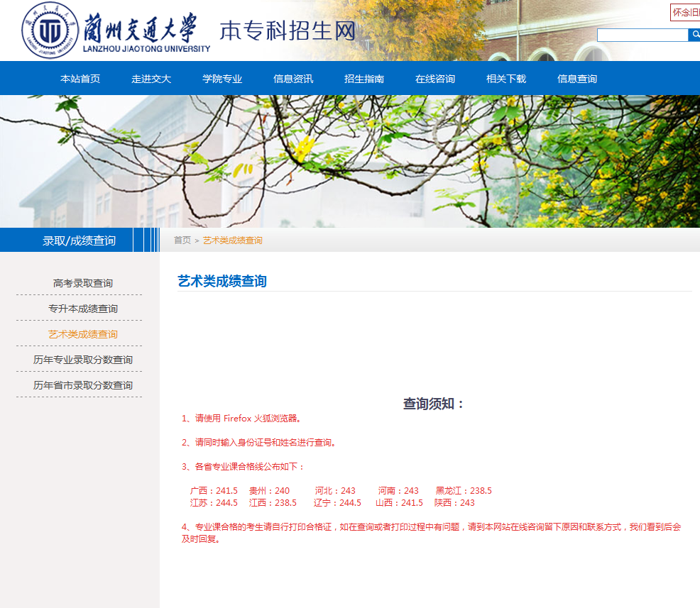
Task: Open 历年省市录取分数查询 sidebar link
Action: coord(83,385)
